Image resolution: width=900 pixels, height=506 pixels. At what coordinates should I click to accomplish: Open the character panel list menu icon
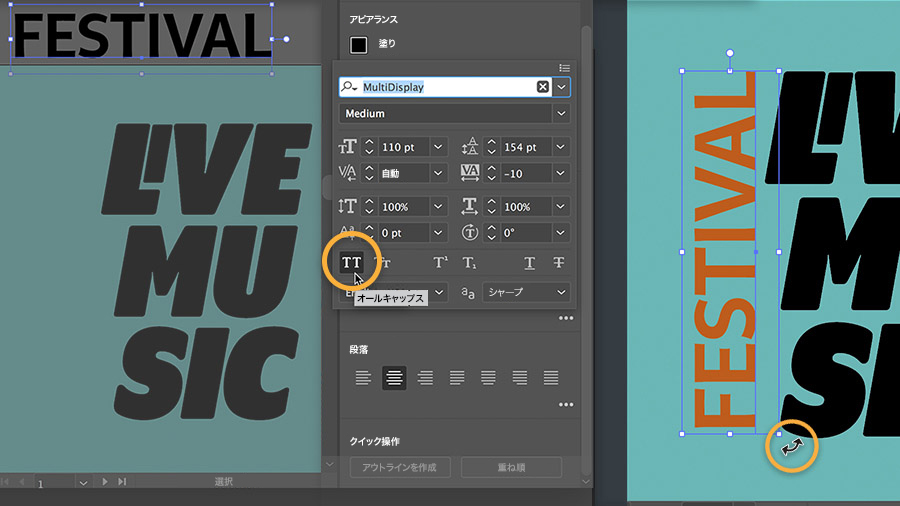(x=564, y=68)
